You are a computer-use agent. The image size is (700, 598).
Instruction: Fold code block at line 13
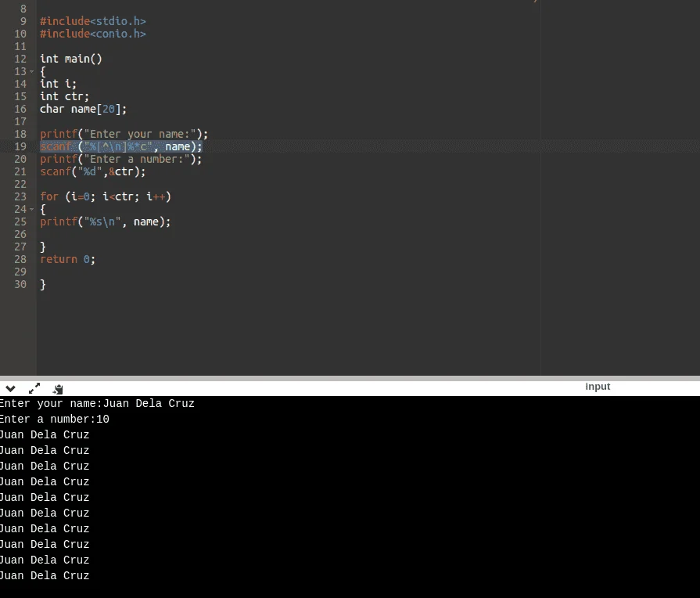click(32, 71)
